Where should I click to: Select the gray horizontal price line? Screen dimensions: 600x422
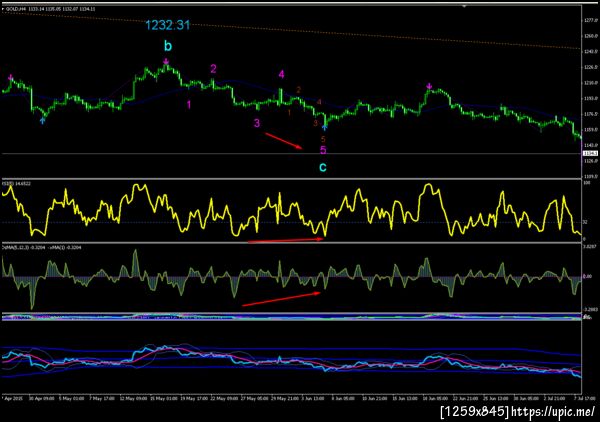pyautogui.click(x=291, y=154)
